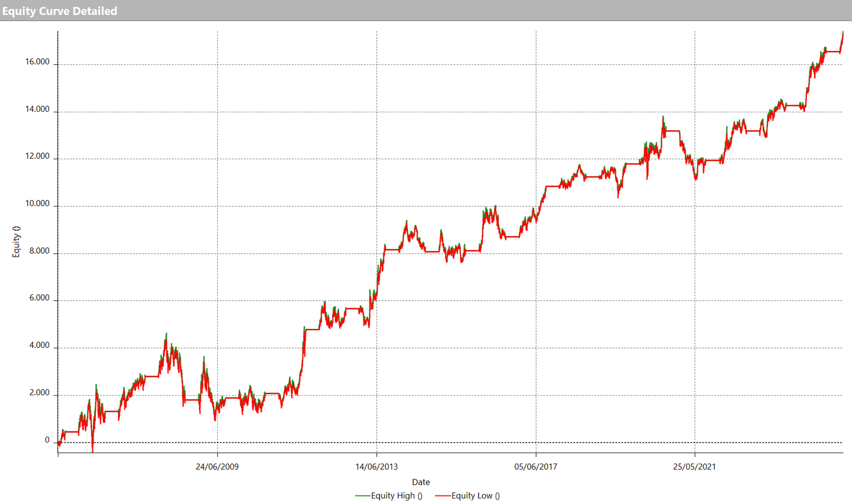
Task: Click the green Equity High legend line
Action: (362, 496)
